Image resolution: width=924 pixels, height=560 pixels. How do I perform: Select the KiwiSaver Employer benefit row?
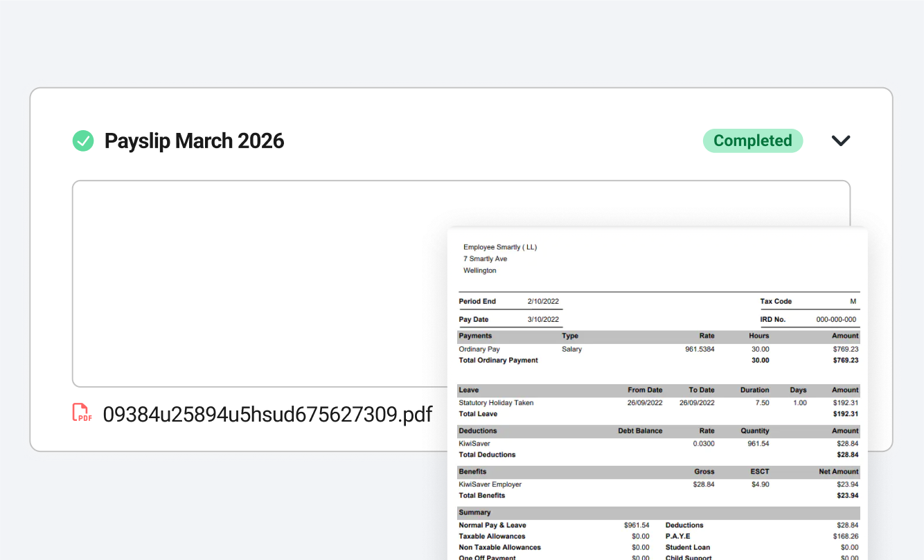(490, 484)
